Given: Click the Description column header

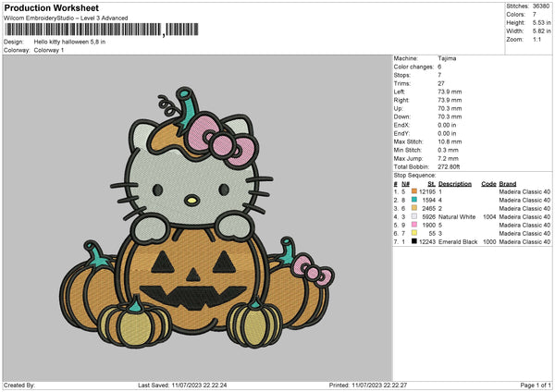Looking at the screenshot, I should (x=454, y=183).
